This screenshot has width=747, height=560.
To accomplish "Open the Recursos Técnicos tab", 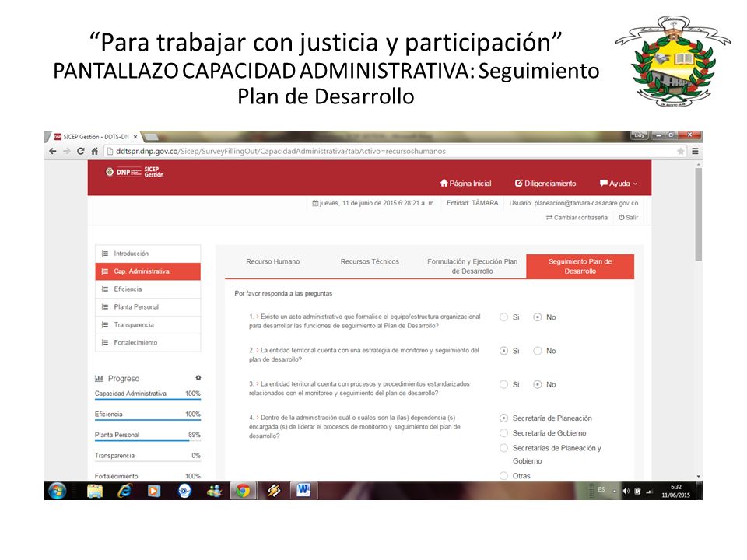I will tap(370, 261).
